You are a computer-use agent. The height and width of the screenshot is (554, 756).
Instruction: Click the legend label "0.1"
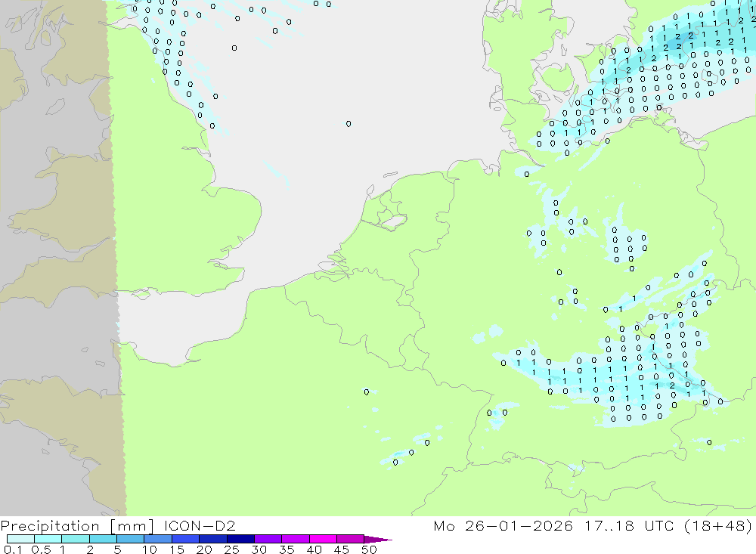coord(13,549)
